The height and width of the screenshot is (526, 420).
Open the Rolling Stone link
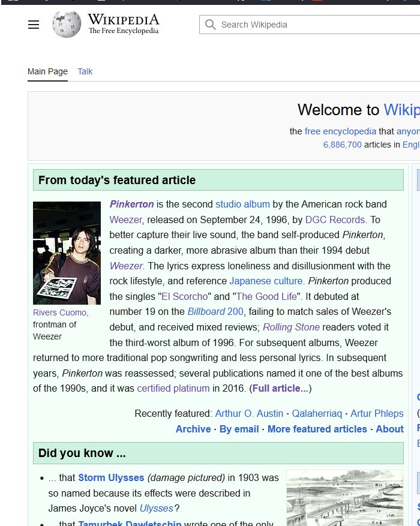291,327
